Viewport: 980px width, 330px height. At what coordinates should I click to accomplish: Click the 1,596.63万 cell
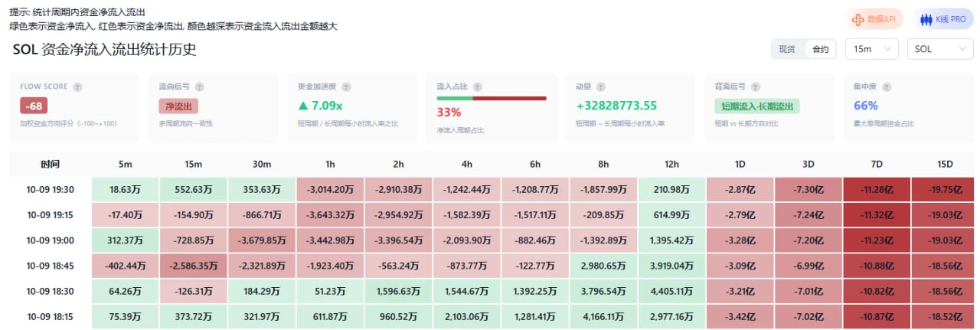click(x=398, y=292)
